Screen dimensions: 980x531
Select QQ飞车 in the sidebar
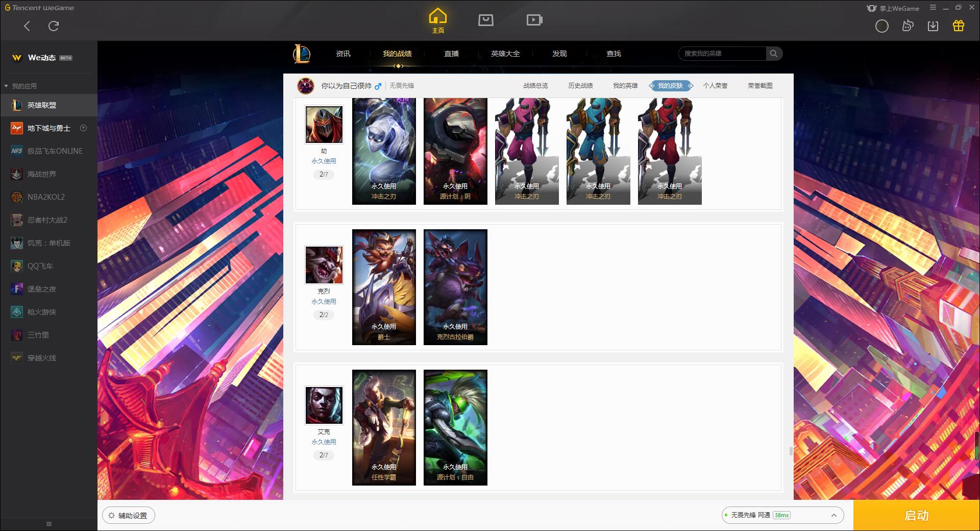click(48, 266)
